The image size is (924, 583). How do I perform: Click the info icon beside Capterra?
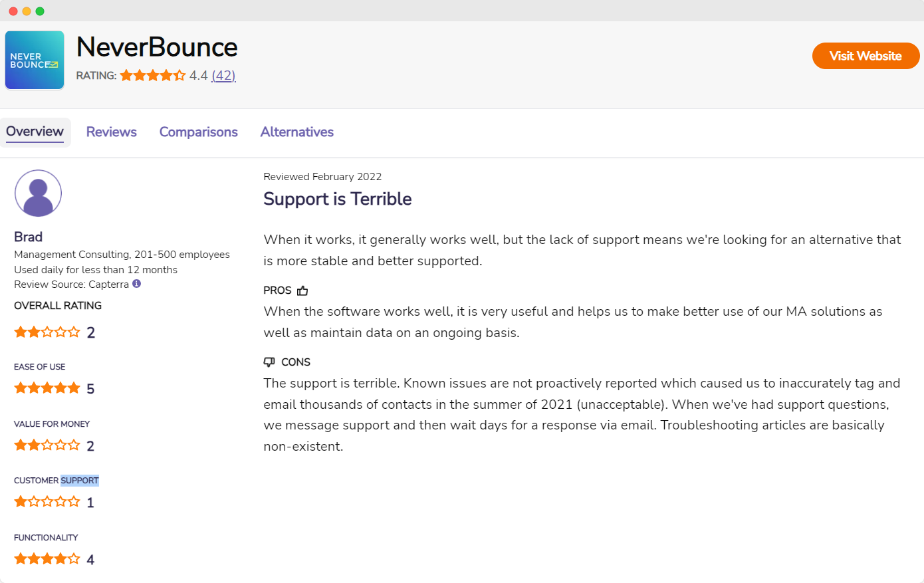[x=136, y=284]
